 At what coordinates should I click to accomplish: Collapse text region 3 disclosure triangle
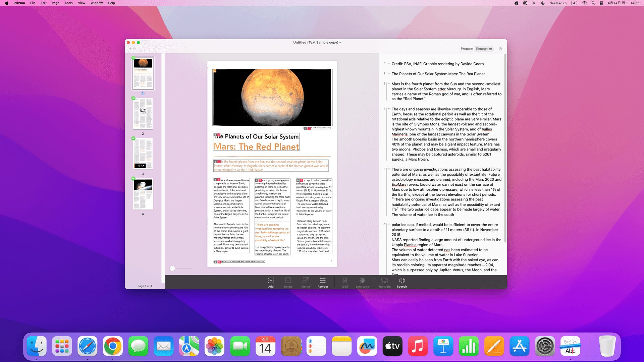tap(389, 84)
